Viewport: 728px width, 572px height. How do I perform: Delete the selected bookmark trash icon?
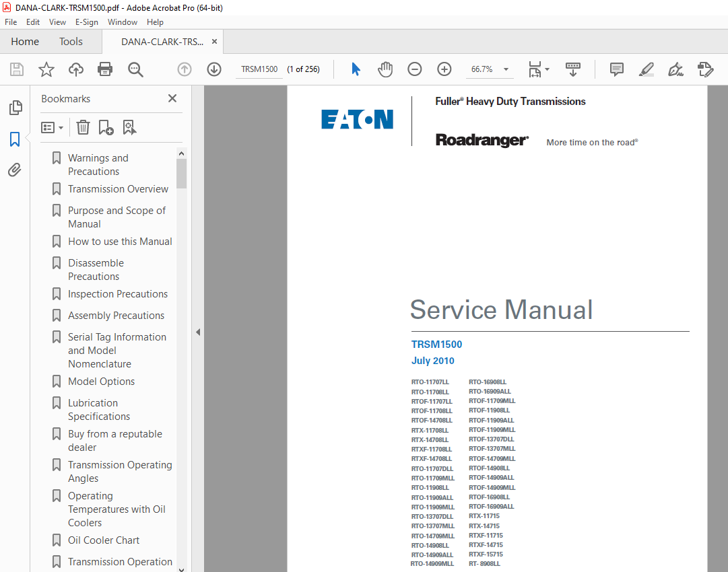pyautogui.click(x=83, y=127)
